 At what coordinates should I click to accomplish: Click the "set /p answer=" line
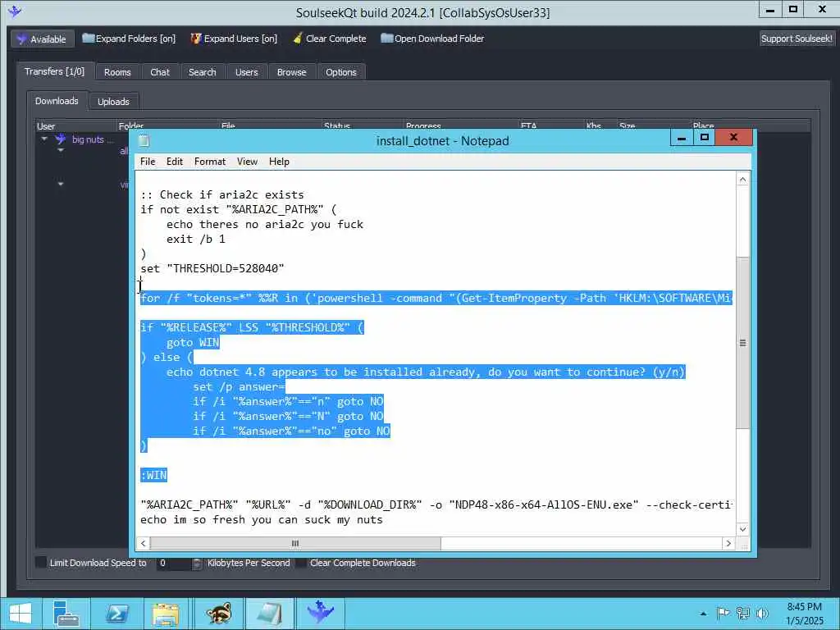[239, 387]
